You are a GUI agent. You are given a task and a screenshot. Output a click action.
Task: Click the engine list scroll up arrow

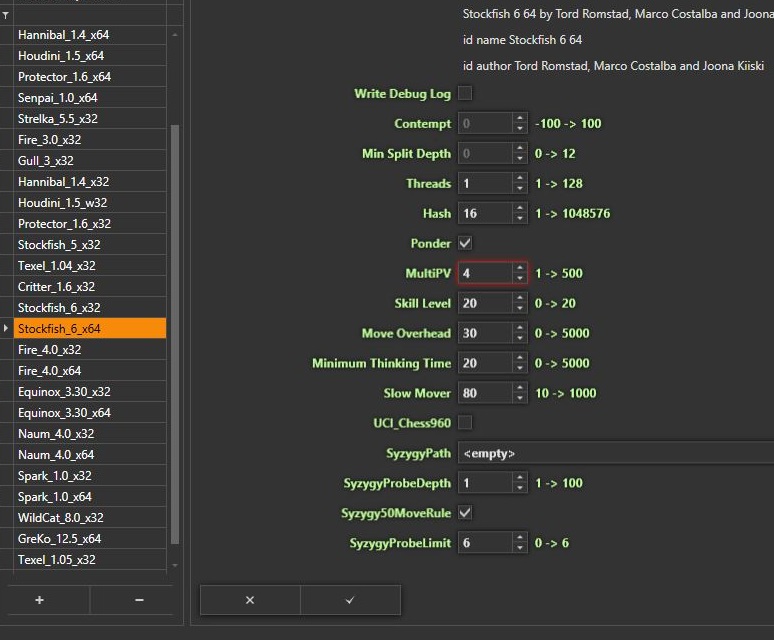[x=175, y=35]
